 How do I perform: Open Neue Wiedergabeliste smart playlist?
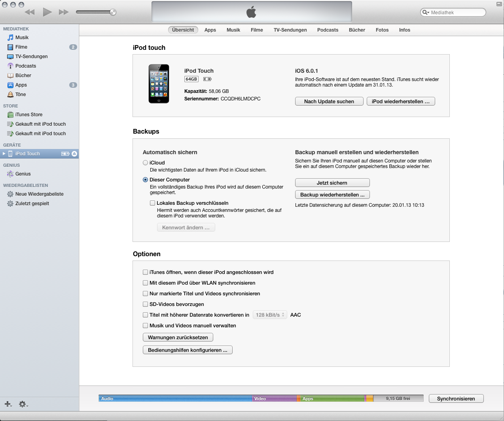click(x=40, y=194)
